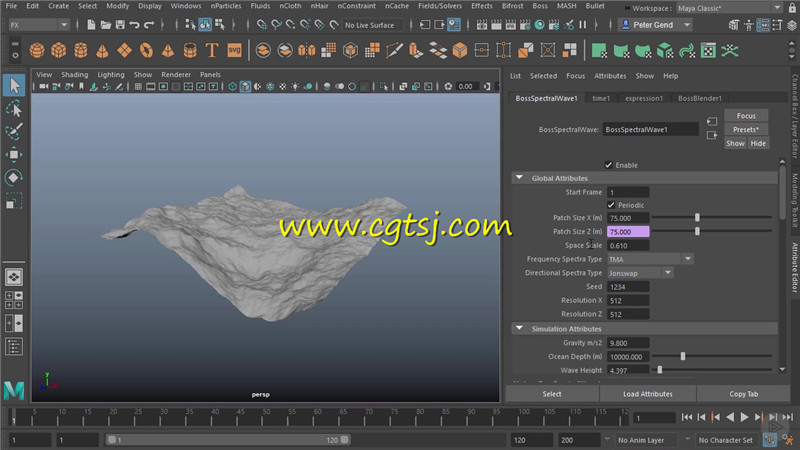Click the Seed input field

628,287
